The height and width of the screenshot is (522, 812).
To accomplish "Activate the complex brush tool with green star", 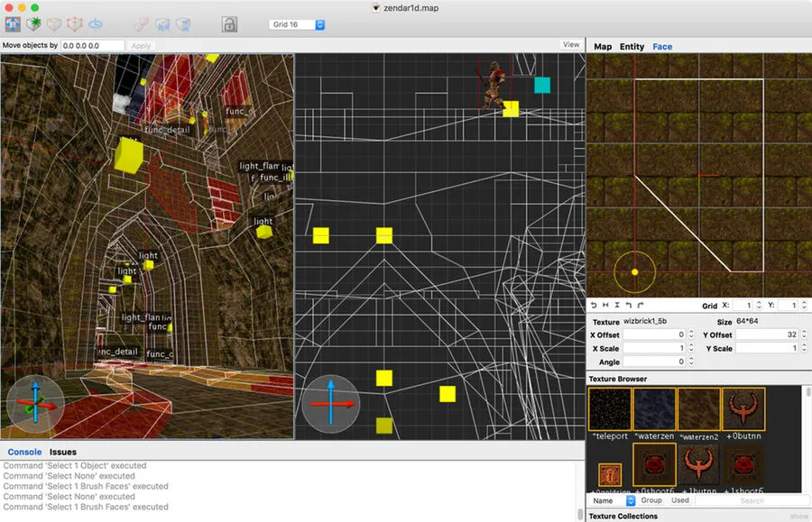I will [33, 24].
